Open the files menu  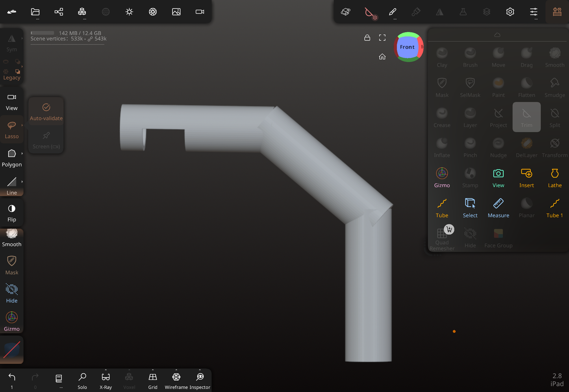tap(35, 12)
